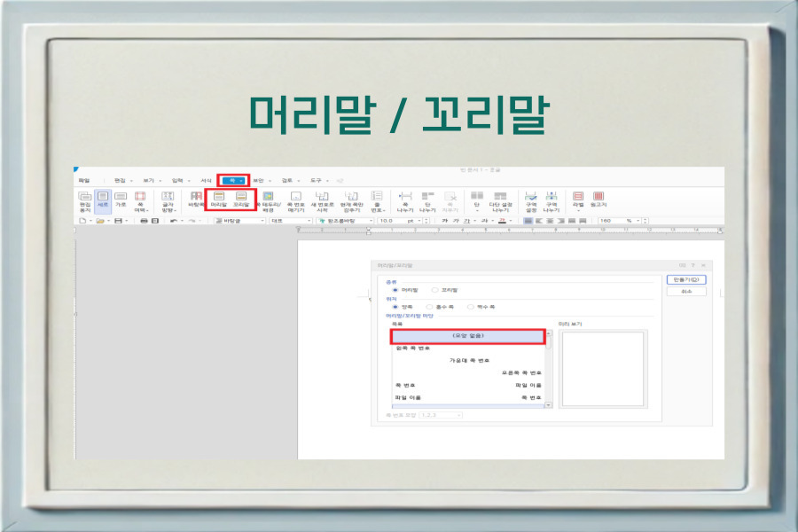Viewport: 798px width, 532px height.
Task: Toggle italic 가 formatting button
Action: click(456, 221)
